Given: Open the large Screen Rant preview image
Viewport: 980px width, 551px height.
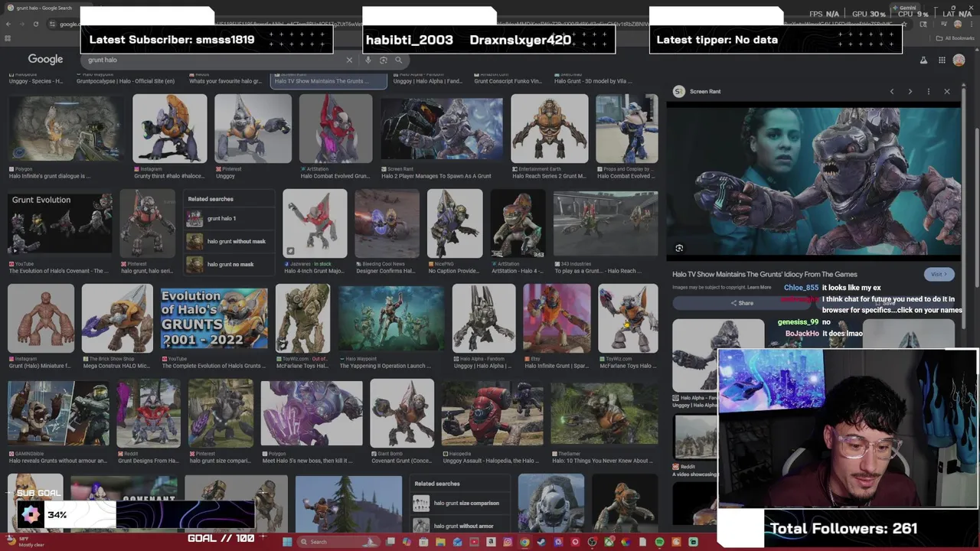Looking at the screenshot, I should [813, 182].
